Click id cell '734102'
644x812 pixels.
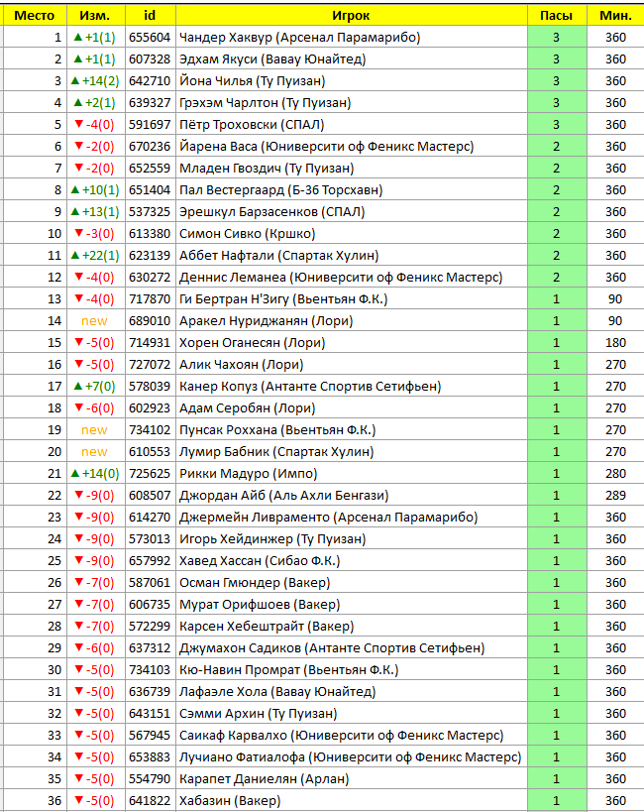(150, 430)
